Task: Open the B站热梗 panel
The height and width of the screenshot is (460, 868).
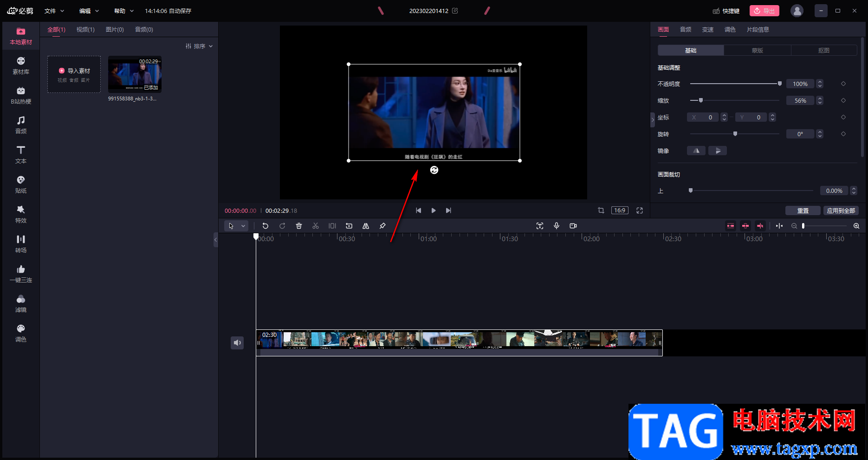Action: [21, 96]
